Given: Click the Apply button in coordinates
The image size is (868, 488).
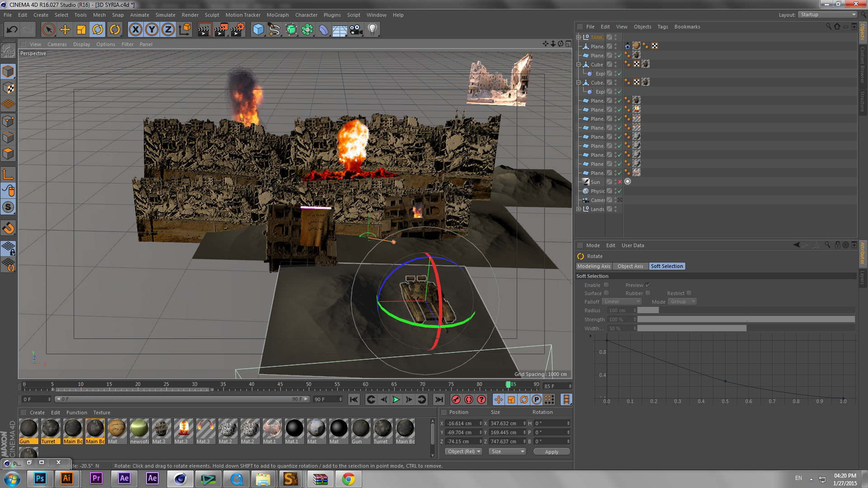Looking at the screenshot, I should [x=551, y=452].
